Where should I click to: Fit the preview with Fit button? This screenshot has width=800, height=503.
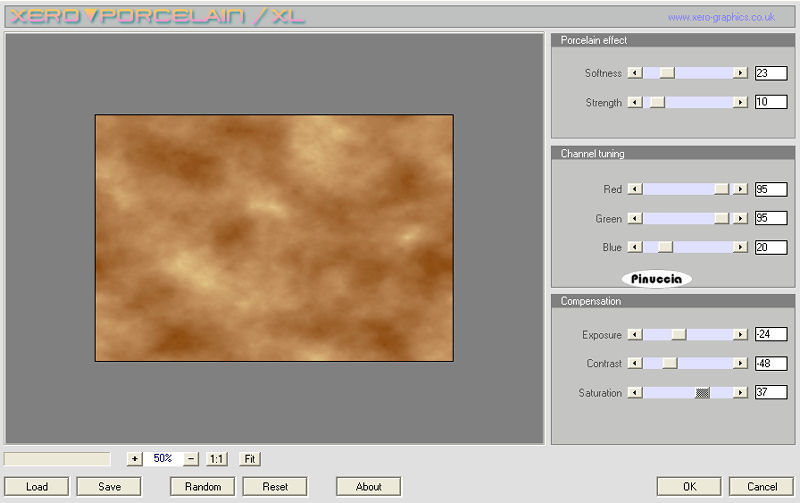(x=250, y=459)
